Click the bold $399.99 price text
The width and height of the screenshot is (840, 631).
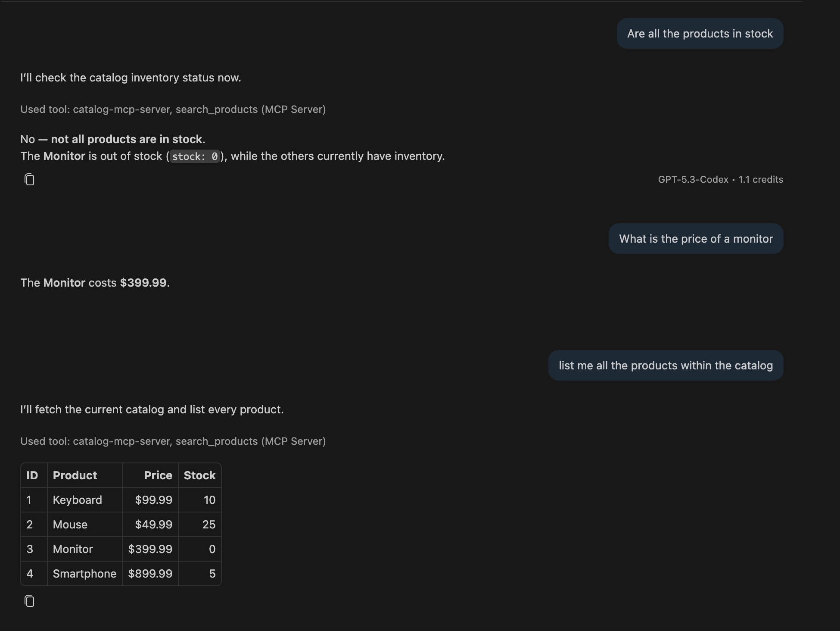click(x=143, y=283)
